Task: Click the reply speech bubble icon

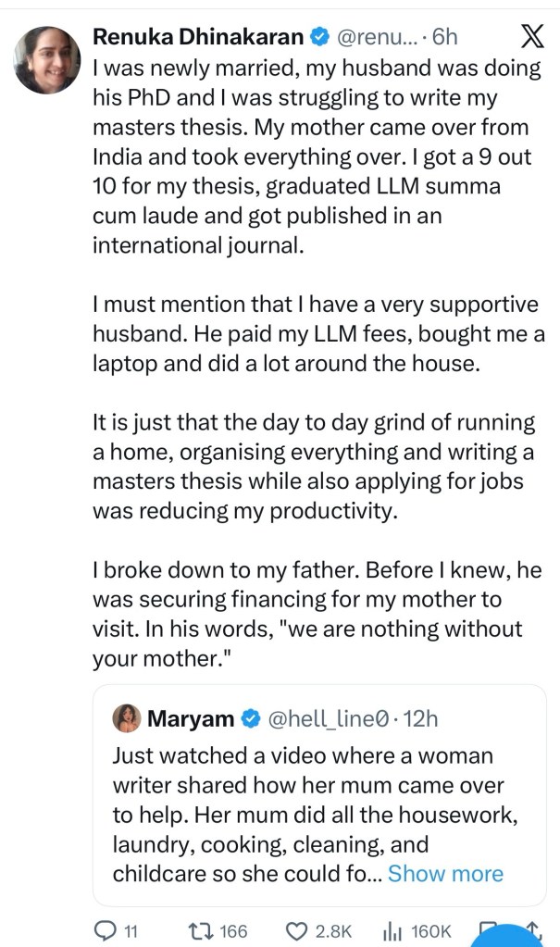Action: pos(106,930)
